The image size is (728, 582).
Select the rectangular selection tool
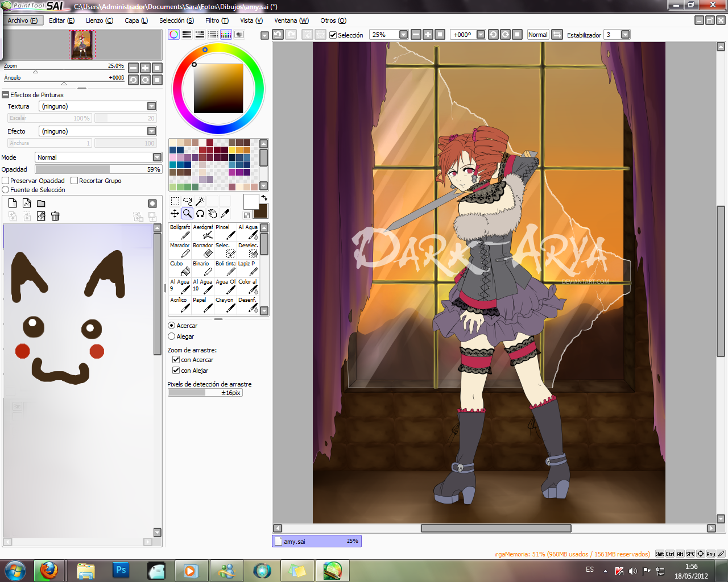pyautogui.click(x=175, y=201)
